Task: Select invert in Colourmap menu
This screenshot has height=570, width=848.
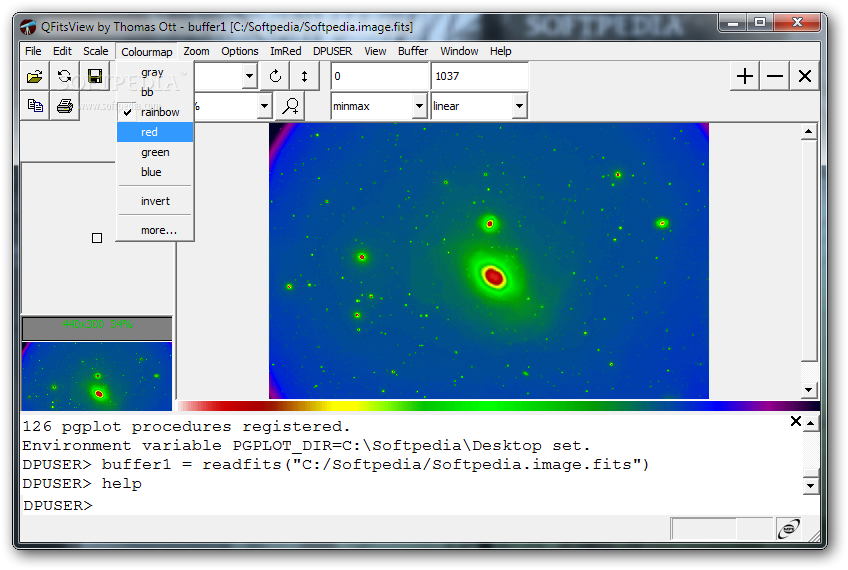Action: [x=155, y=201]
